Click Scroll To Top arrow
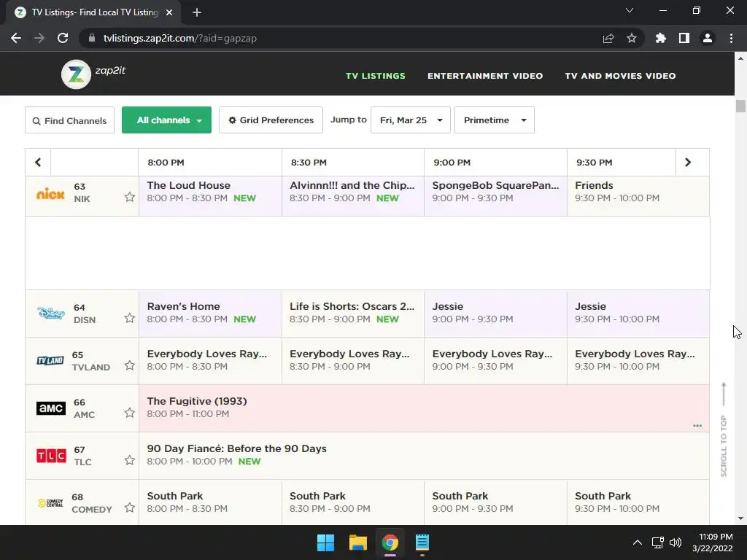This screenshot has width=747, height=560. point(724,429)
